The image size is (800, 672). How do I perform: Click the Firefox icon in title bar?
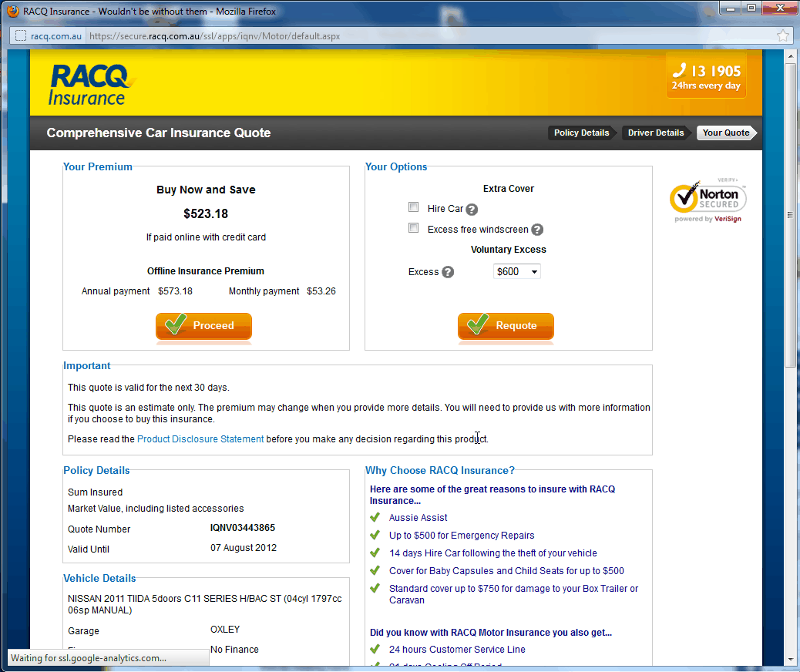click(x=13, y=11)
